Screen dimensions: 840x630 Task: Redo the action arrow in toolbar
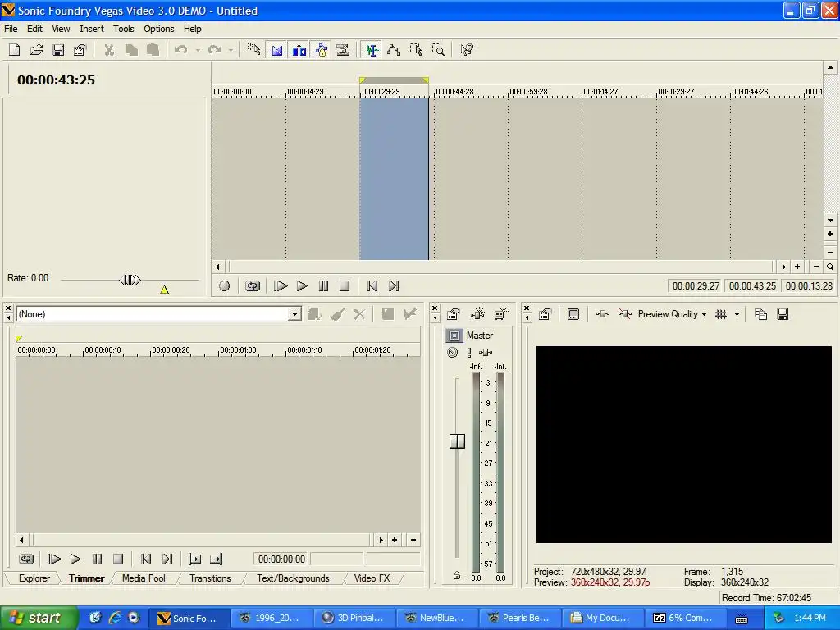coord(214,50)
